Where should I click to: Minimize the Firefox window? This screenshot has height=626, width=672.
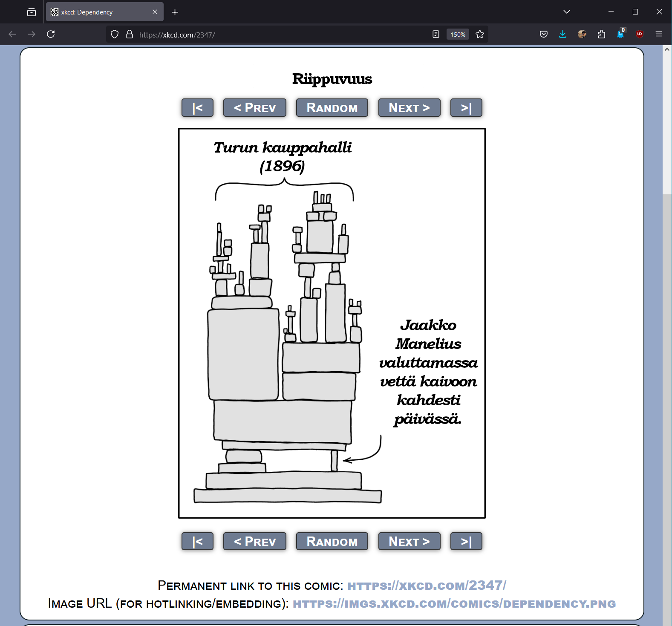[x=611, y=12]
